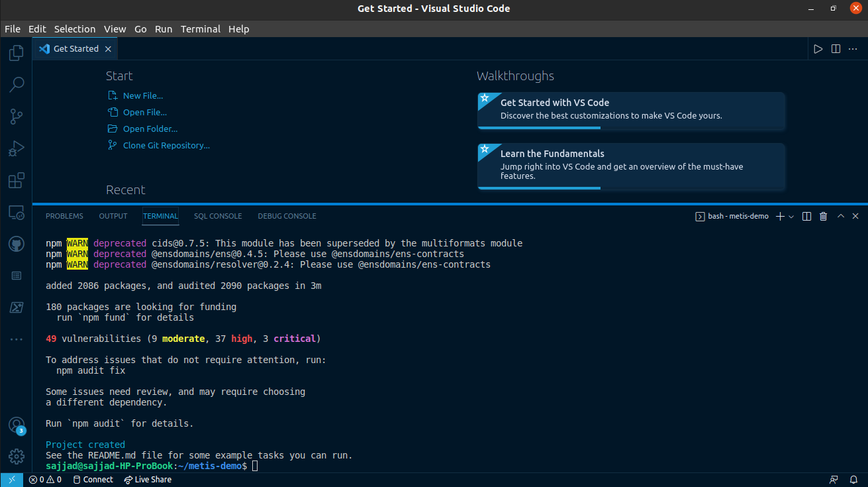Open the Source Control view
This screenshot has width=868, height=487.
[x=17, y=117]
